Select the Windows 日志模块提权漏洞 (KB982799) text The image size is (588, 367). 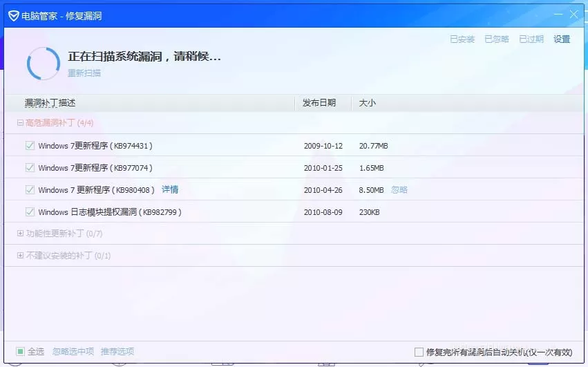[x=110, y=212]
